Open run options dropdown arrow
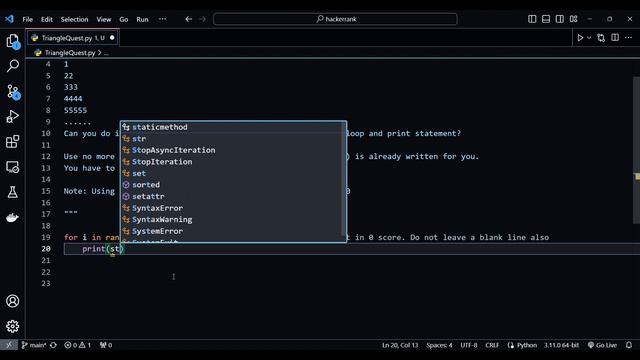Image resolution: width=640 pixels, height=360 pixels. point(589,38)
